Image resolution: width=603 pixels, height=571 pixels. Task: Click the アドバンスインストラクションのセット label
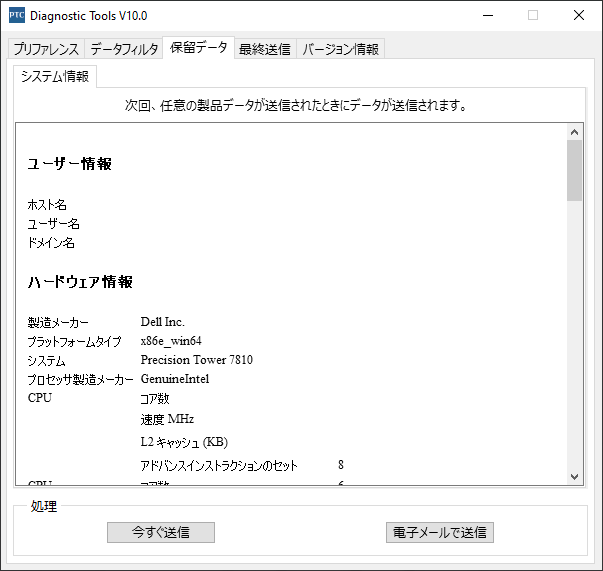click(x=219, y=466)
